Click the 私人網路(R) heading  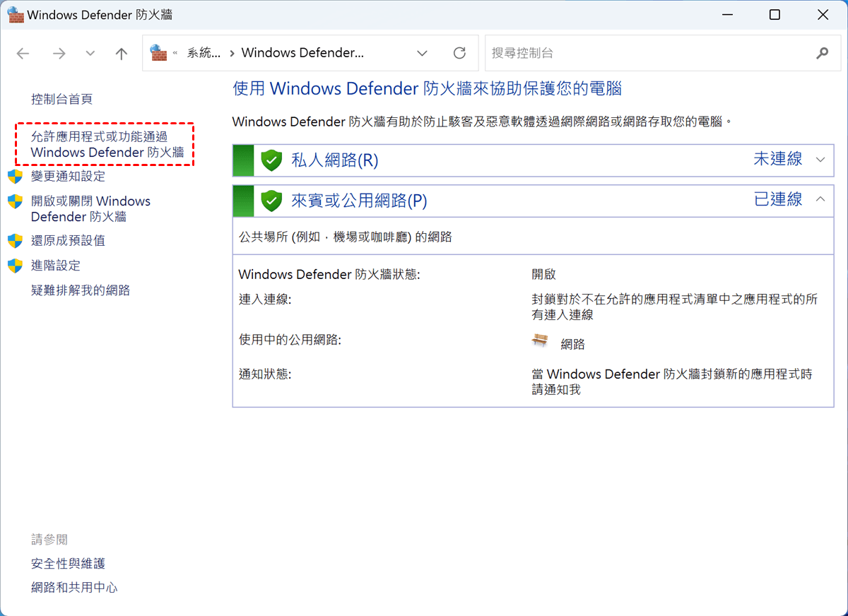coord(335,160)
